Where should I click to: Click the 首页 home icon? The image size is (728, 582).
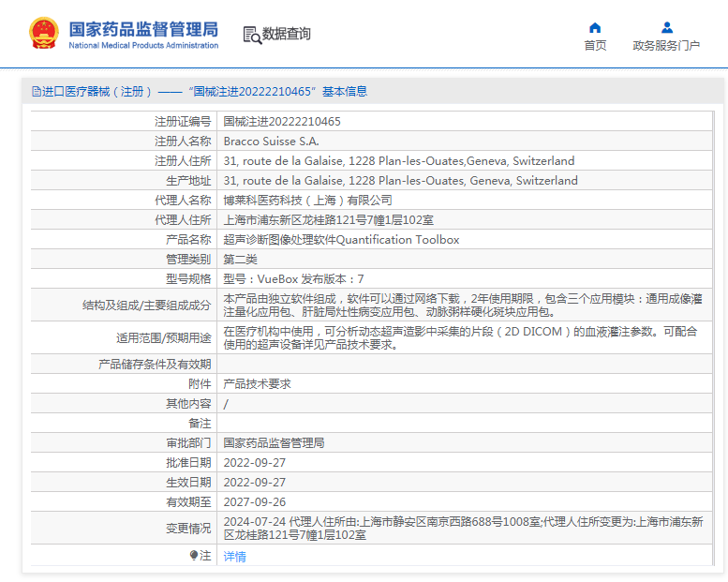pos(595,28)
